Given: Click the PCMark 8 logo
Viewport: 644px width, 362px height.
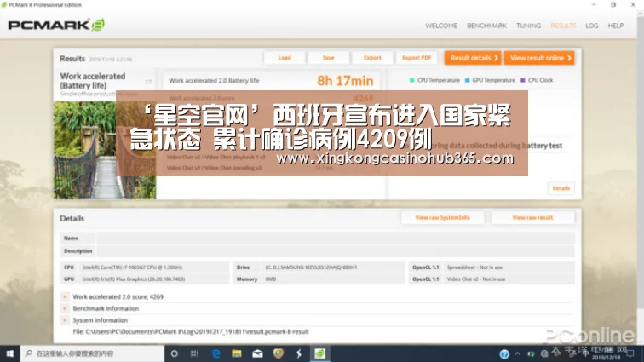Looking at the screenshot, I should tap(56, 25).
